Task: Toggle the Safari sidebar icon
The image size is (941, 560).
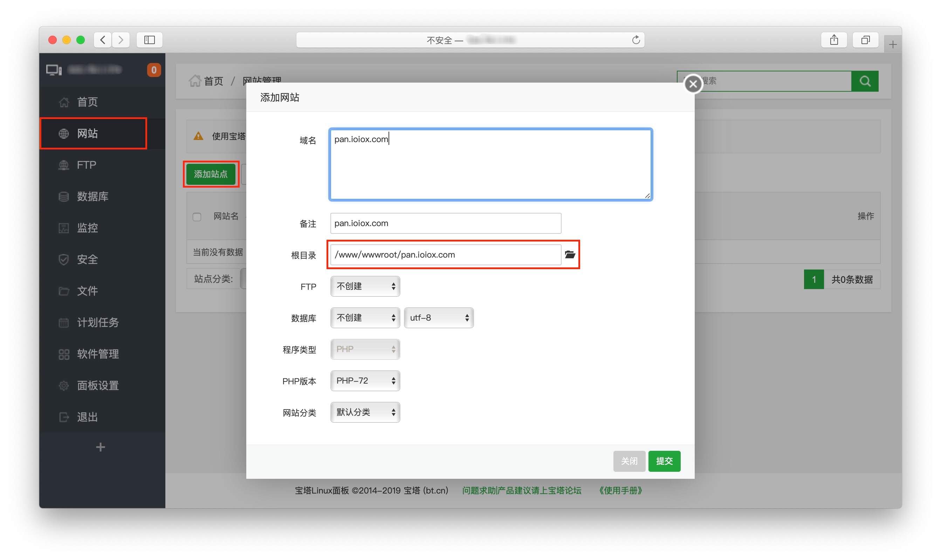Action: [x=149, y=40]
